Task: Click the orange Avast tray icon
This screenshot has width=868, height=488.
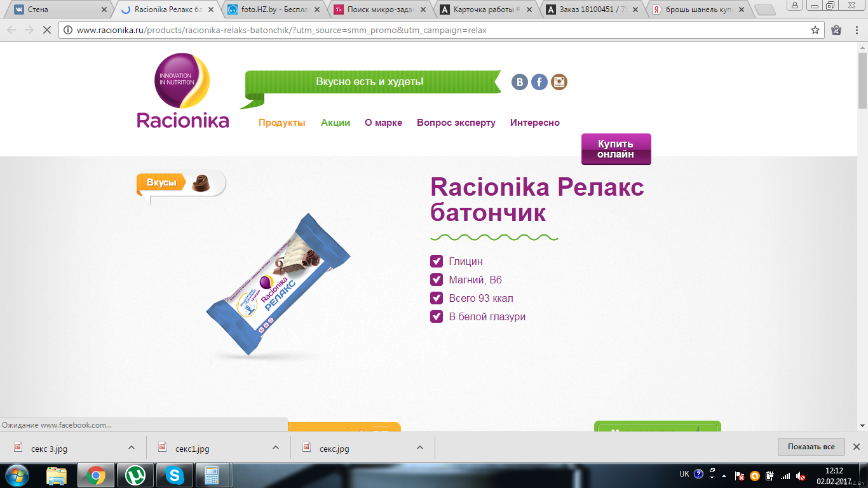Action: click(755, 475)
